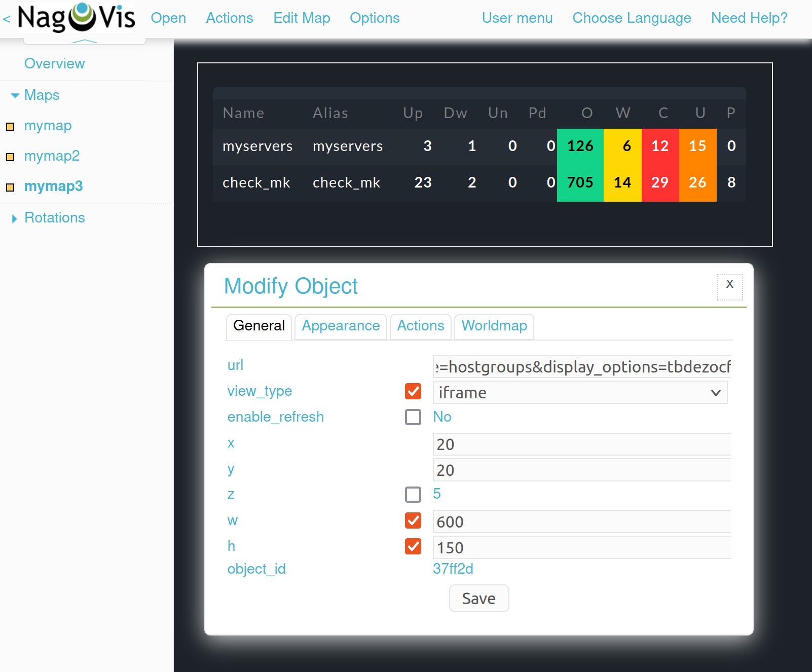Click the url input field
The height and width of the screenshot is (672, 812).
click(x=582, y=366)
